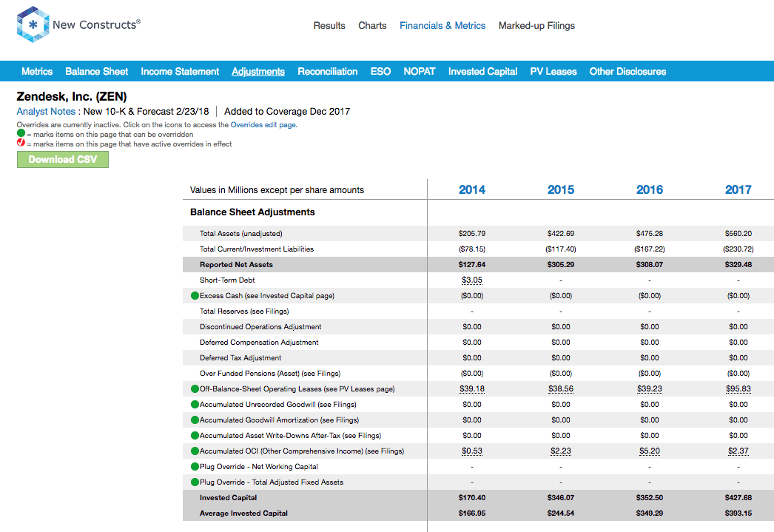774x532 pixels.
Task: Open the NOPAT tab
Action: (x=420, y=72)
